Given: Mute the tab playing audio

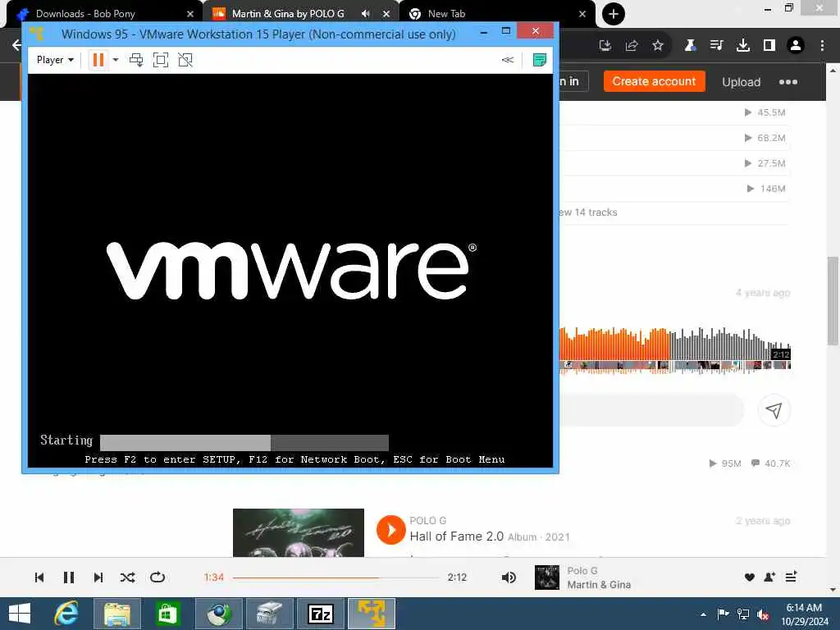Looking at the screenshot, I should [365, 14].
